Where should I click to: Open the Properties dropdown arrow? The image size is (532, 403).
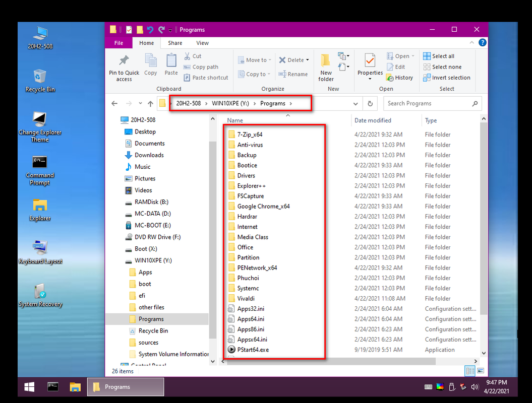370,79
